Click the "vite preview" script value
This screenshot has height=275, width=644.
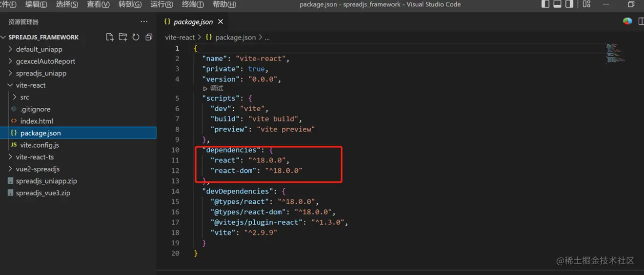285,129
